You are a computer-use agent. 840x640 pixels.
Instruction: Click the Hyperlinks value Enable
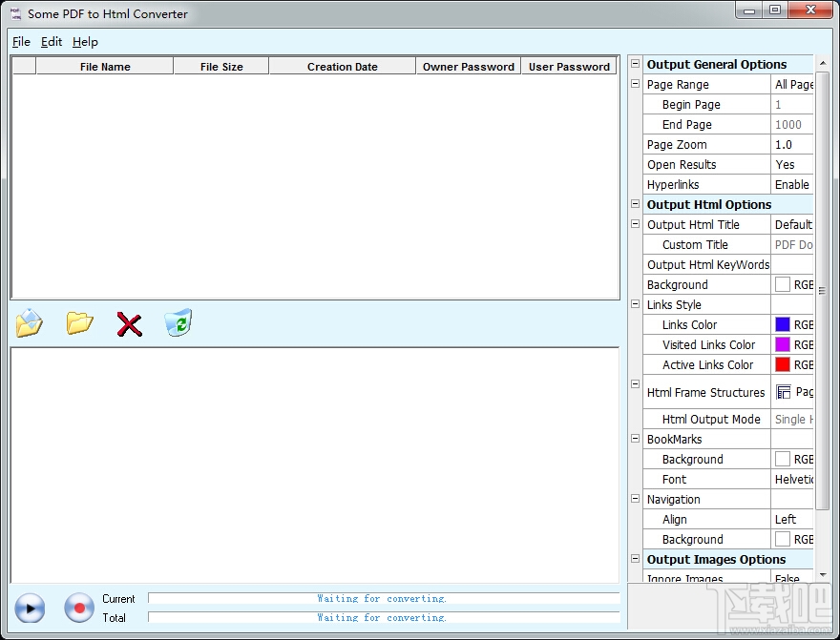(x=792, y=185)
